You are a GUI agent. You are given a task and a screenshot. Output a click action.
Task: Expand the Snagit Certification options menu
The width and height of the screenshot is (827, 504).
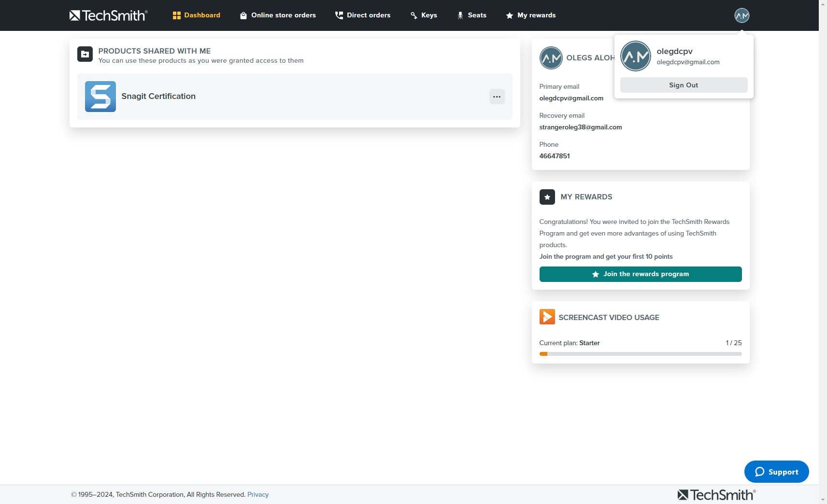tap(497, 97)
